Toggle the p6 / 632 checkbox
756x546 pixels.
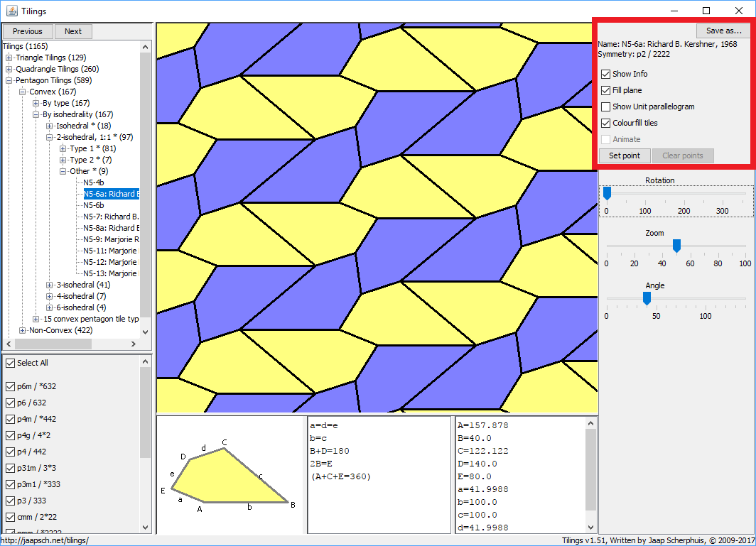tap(10, 403)
